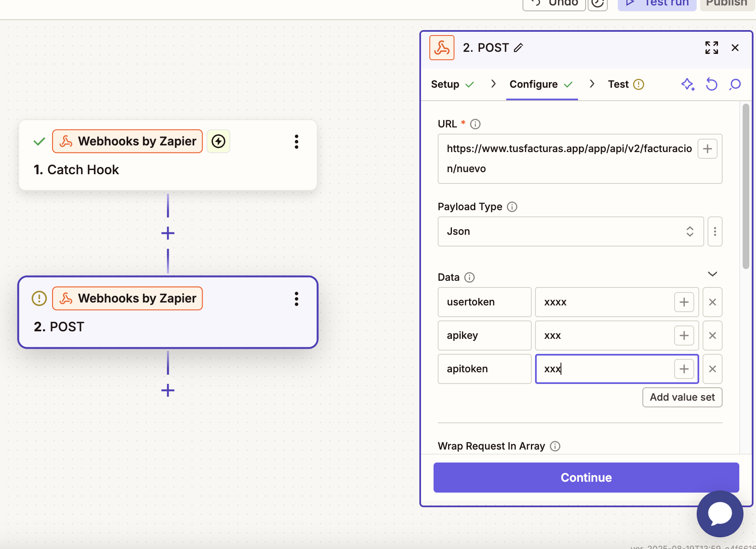Image resolution: width=756 pixels, height=549 pixels.
Task: Add a step between Catch Hook and POST
Action: tap(168, 233)
